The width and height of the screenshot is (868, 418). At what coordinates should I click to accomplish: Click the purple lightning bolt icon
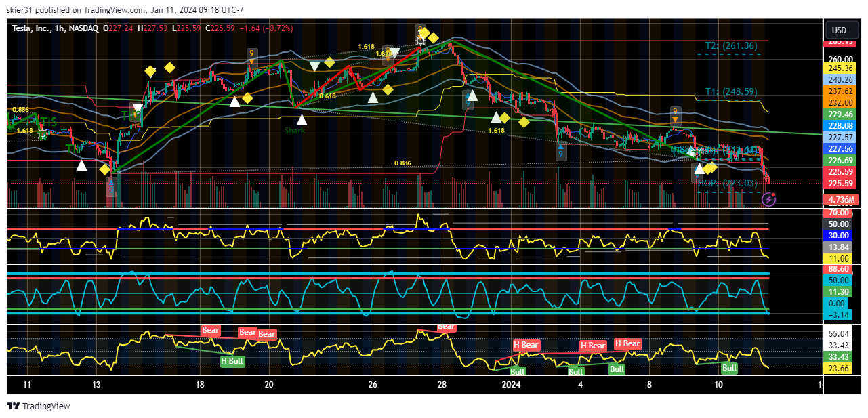point(768,199)
